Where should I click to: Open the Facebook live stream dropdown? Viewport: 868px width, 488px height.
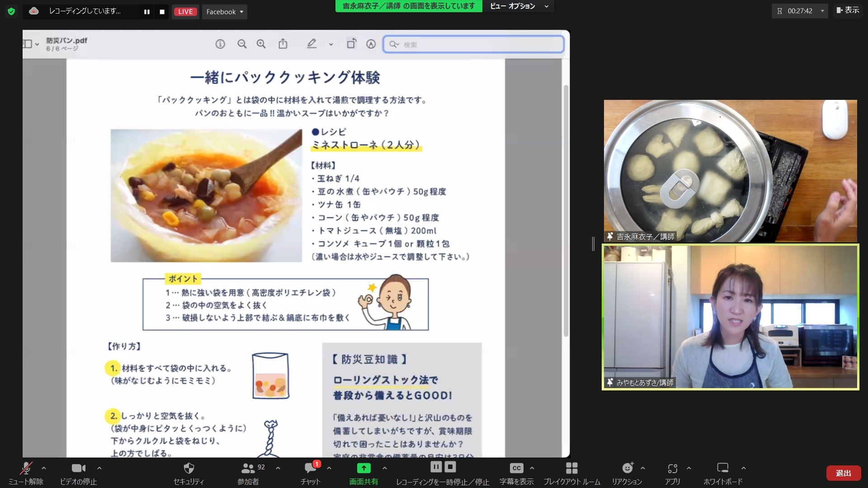pos(225,12)
